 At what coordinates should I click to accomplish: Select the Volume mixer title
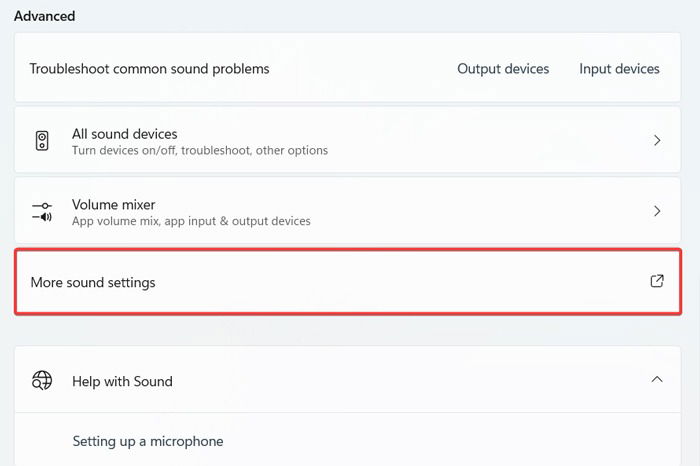click(x=113, y=204)
